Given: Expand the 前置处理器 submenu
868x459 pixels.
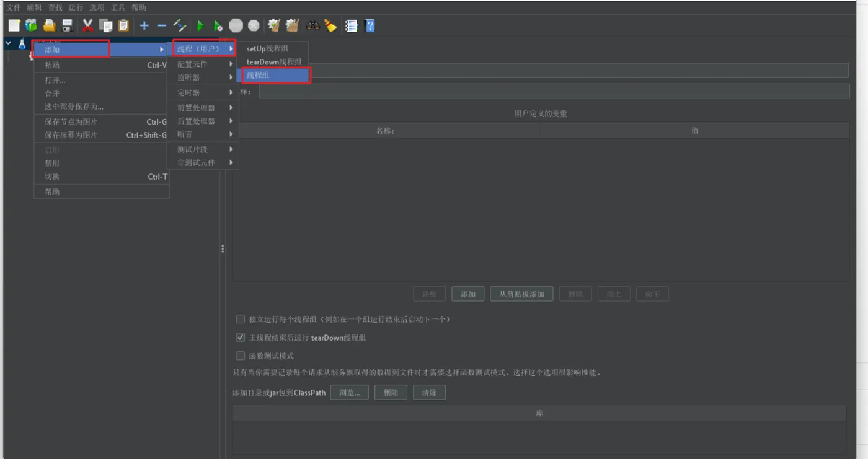Looking at the screenshot, I should click(x=203, y=108).
